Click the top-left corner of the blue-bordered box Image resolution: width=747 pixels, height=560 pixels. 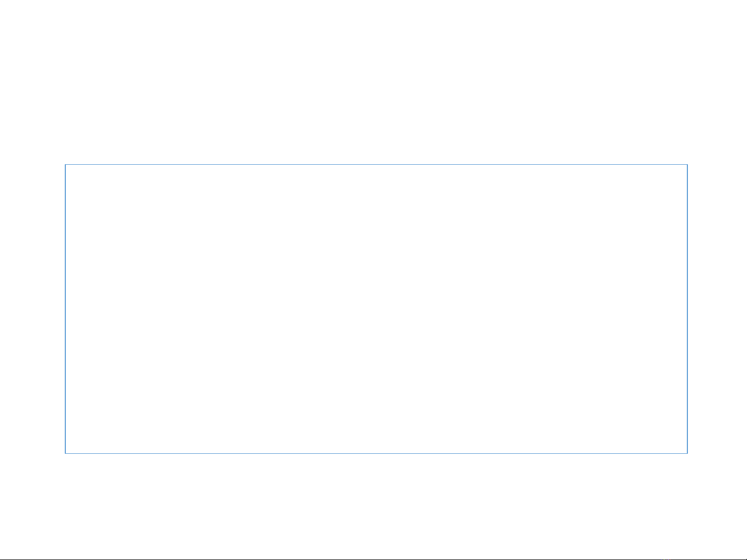click(65, 165)
